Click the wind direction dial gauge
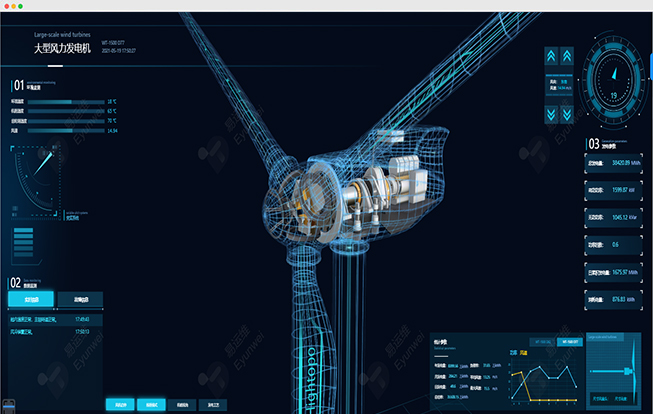Image resolution: width=653 pixels, height=414 pixels. 37,182
